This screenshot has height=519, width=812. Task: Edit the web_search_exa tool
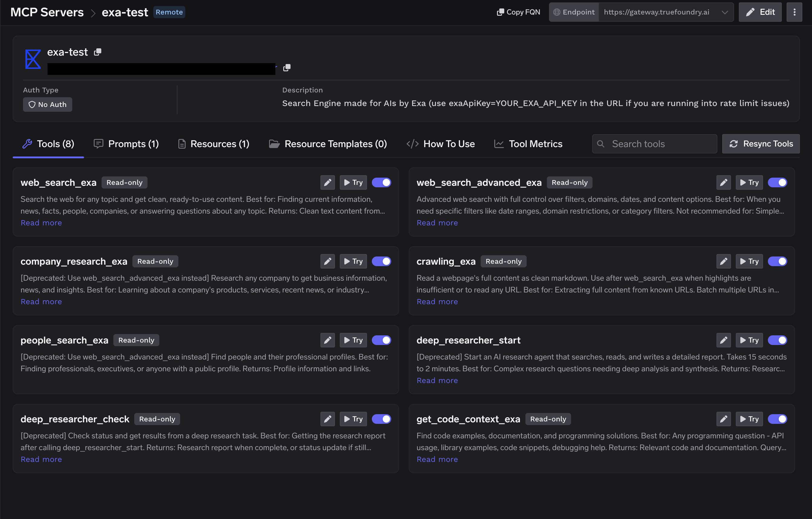(327, 183)
